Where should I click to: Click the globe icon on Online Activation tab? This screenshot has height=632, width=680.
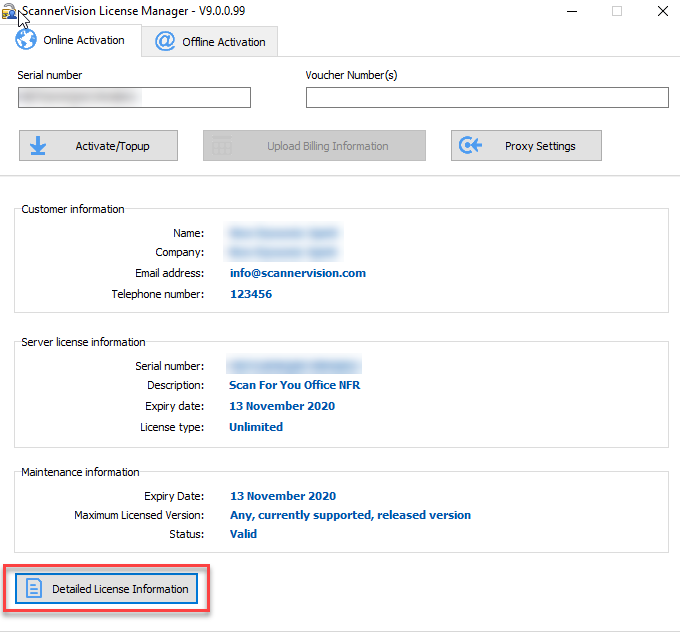pos(26,41)
